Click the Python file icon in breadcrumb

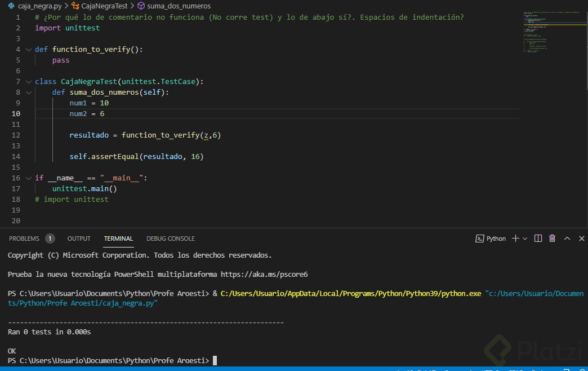pyautogui.click(x=11, y=6)
